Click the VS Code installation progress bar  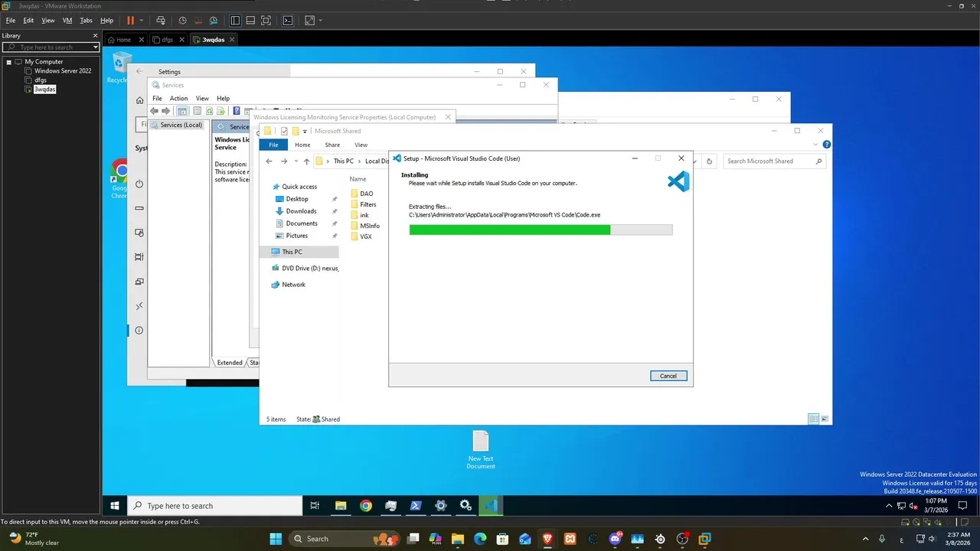pyautogui.click(x=541, y=230)
